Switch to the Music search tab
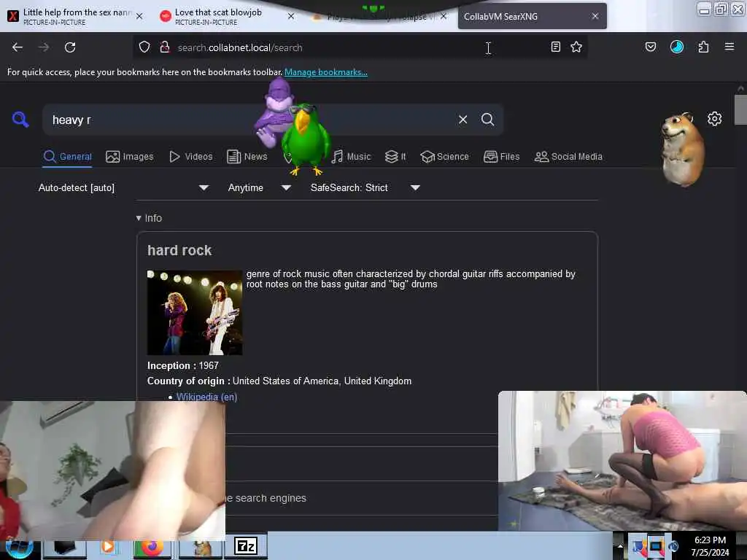Viewport: 747px width, 560px height. tap(351, 157)
